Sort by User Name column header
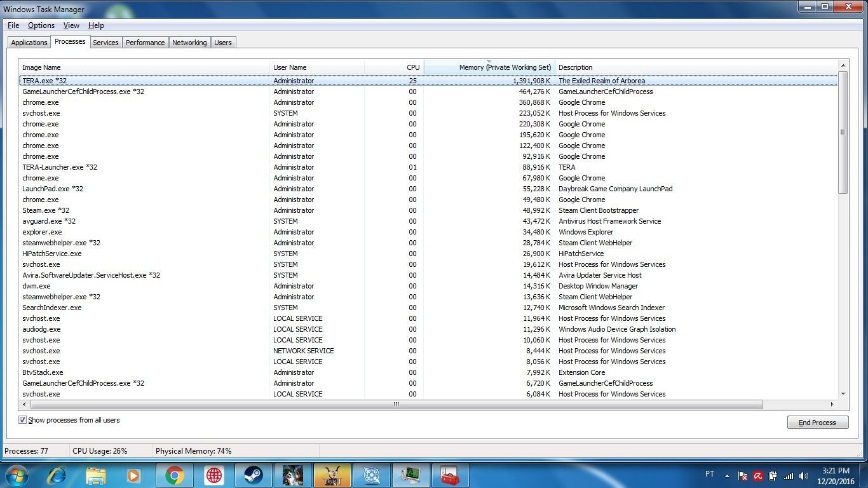This screenshot has width=868, height=488. (x=316, y=67)
